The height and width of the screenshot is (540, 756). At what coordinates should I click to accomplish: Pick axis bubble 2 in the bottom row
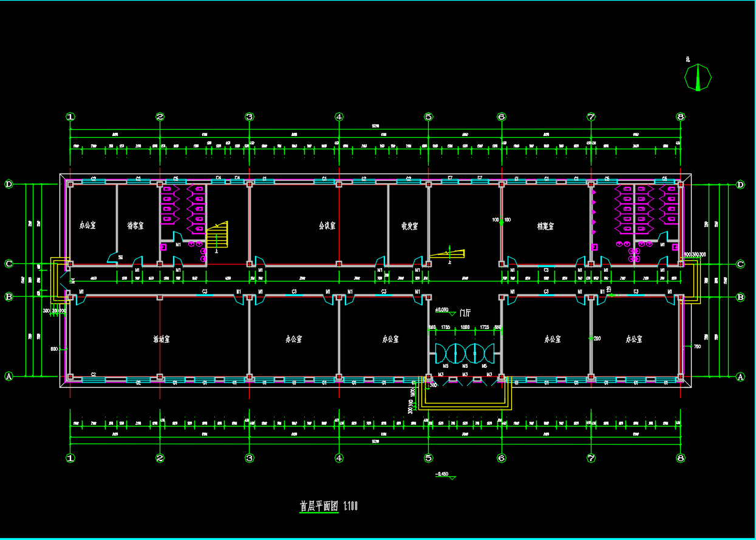click(x=160, y=458)
